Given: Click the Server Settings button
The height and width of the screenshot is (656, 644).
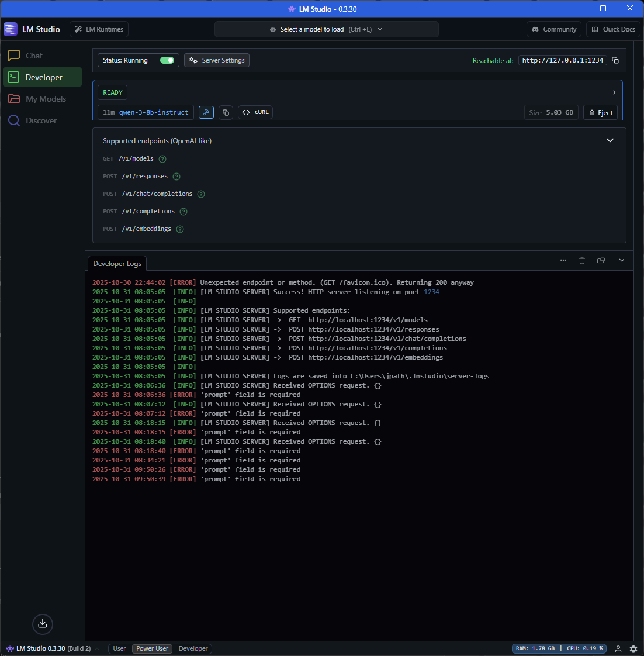Looking at the screenshot, I should [x=217, y=60].
